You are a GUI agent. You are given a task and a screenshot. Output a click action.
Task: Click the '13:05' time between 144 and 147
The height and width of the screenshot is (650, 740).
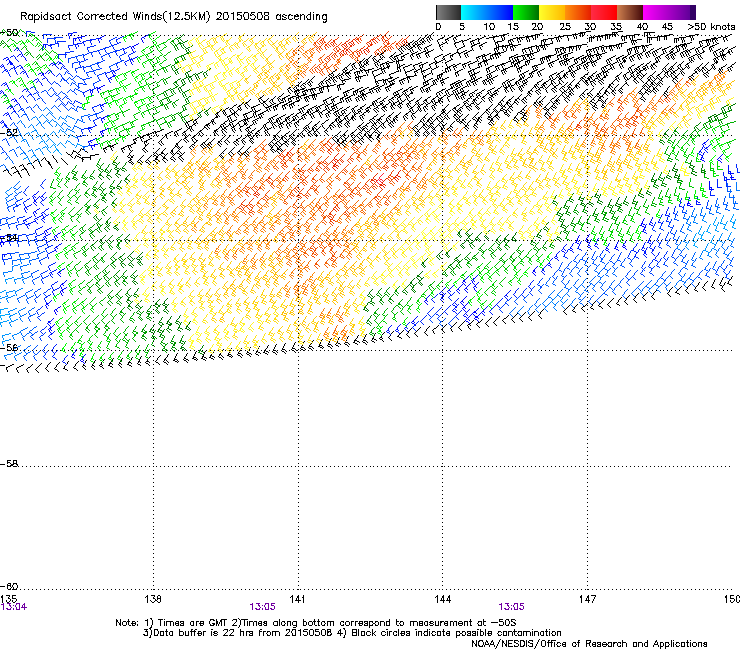click(511, 607)
